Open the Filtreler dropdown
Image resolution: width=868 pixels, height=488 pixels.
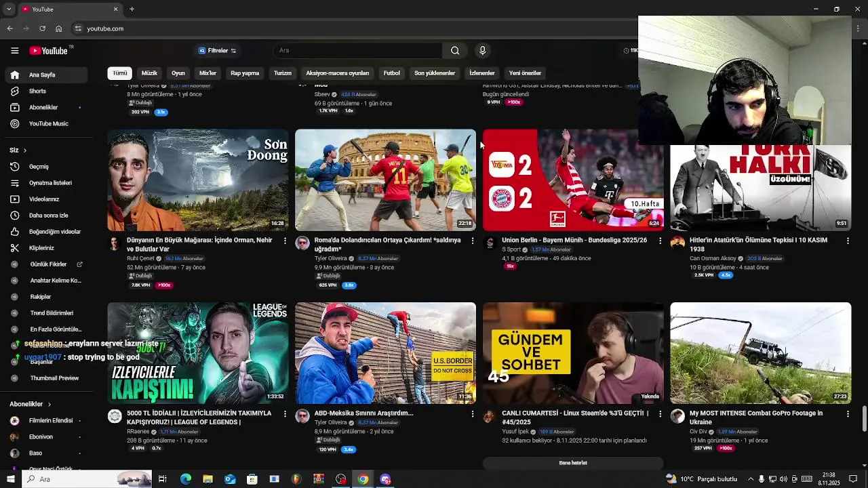[217, 51]
